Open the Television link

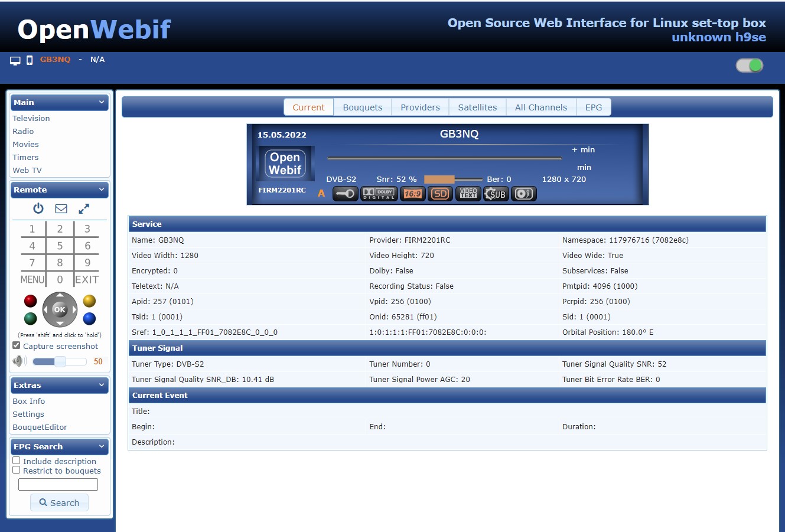[x=31, y=118]
